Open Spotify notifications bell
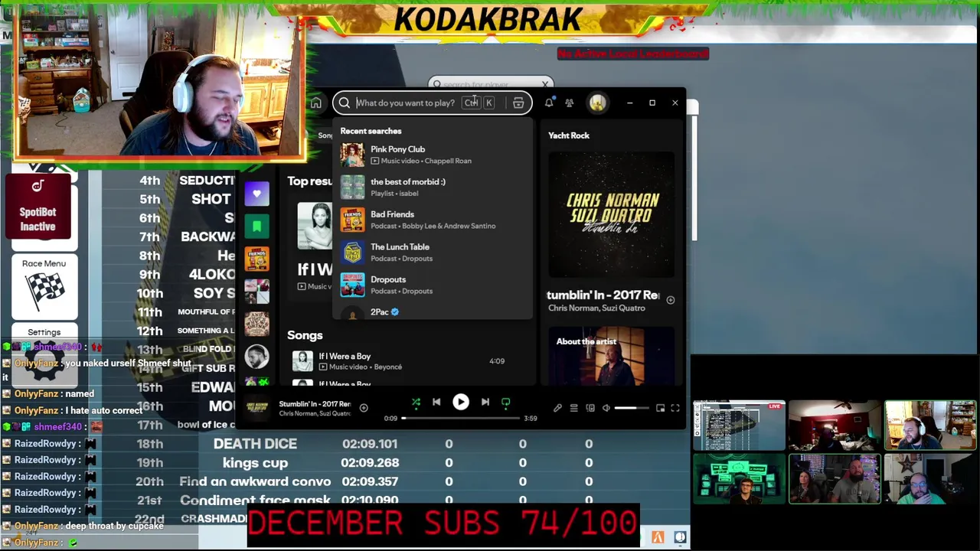980x551 pixels. (x=549, y=103)
